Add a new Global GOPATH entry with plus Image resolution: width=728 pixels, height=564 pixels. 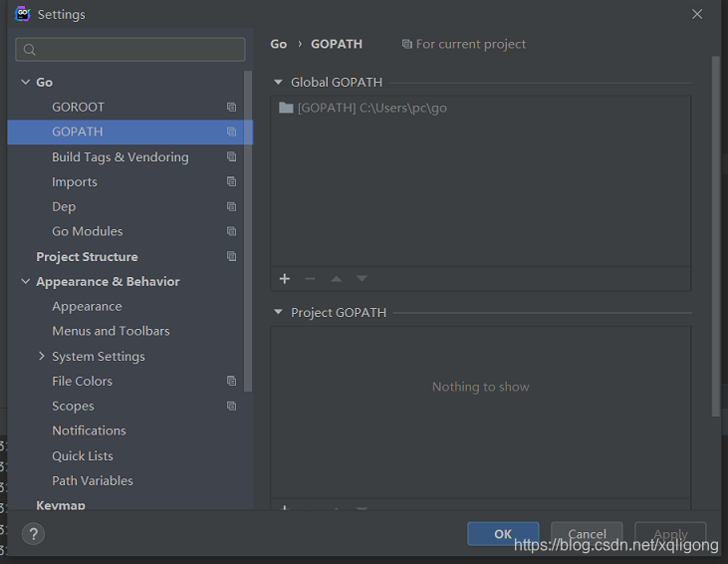click(285, 279)
